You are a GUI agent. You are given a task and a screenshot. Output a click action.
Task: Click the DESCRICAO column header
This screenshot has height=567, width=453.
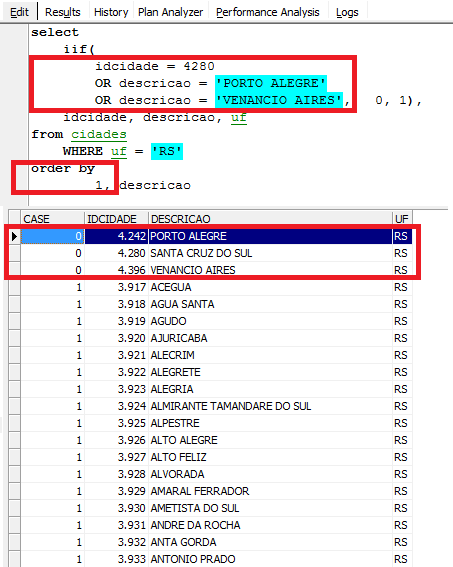click(x=270, y=219)
